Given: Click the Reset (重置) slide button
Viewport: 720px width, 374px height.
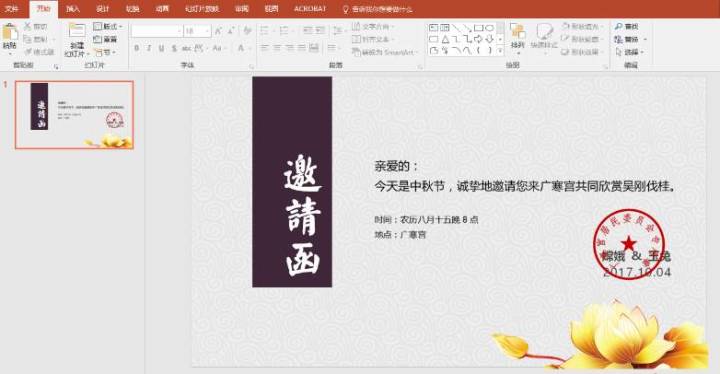Looking at the screenshot, I should [x=105, y=40].
